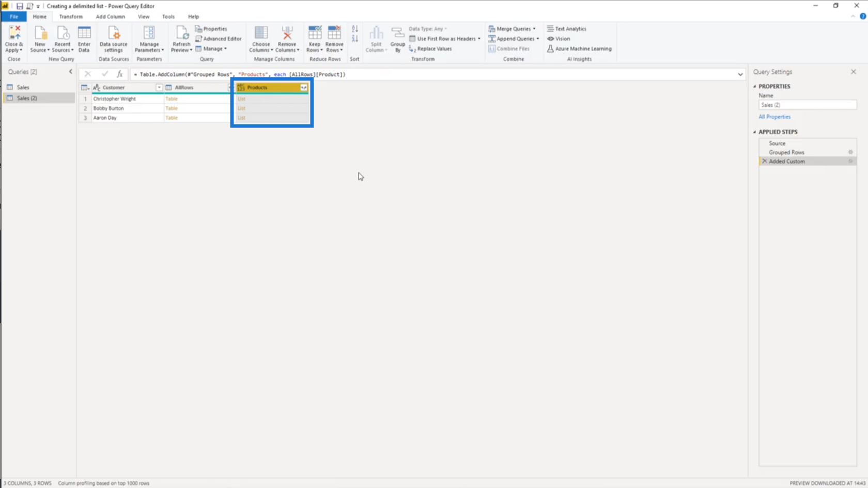Viewport: 868px width, 488px height.
Task: Click Replace Values
Action: tap(430, 49)
